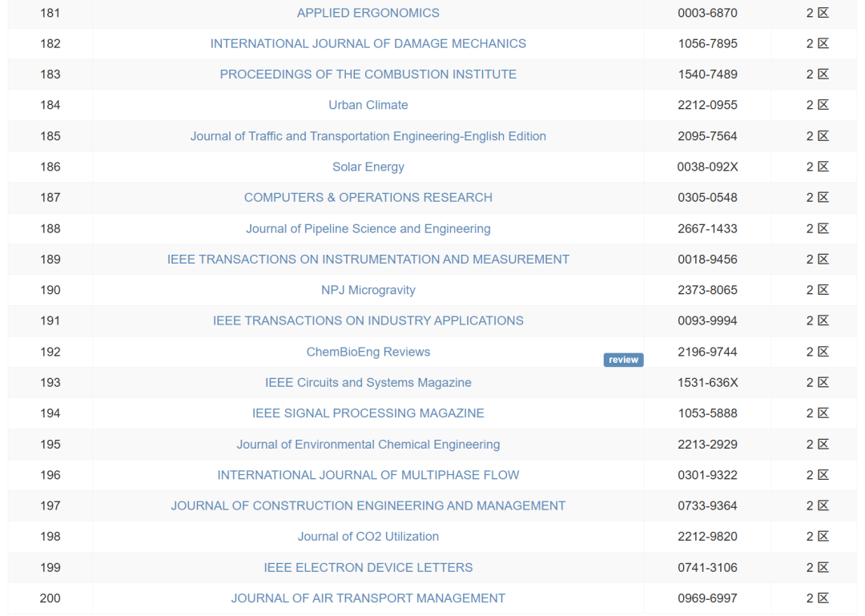Click the 2区 rank for Urban Climate
865x616 pixels.
817,105
